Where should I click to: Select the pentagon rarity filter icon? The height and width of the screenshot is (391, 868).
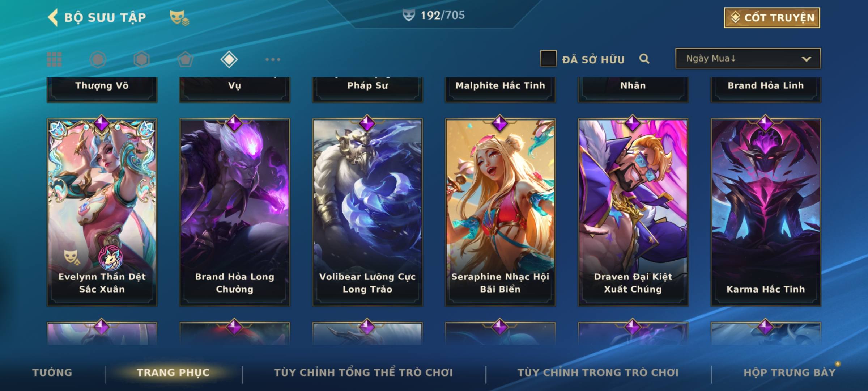[x=185, y=59]
